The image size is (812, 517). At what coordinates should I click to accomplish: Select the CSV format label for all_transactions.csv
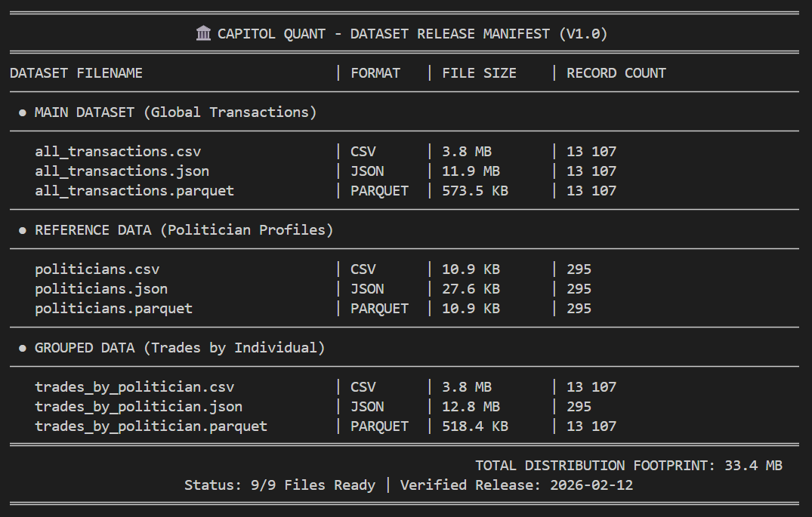coord(363,151)
